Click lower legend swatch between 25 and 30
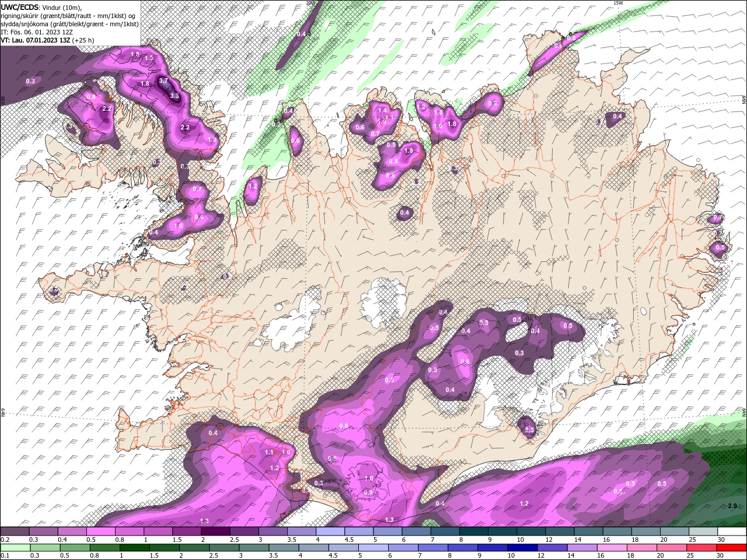747x560 pixels. tap(701, 548)
